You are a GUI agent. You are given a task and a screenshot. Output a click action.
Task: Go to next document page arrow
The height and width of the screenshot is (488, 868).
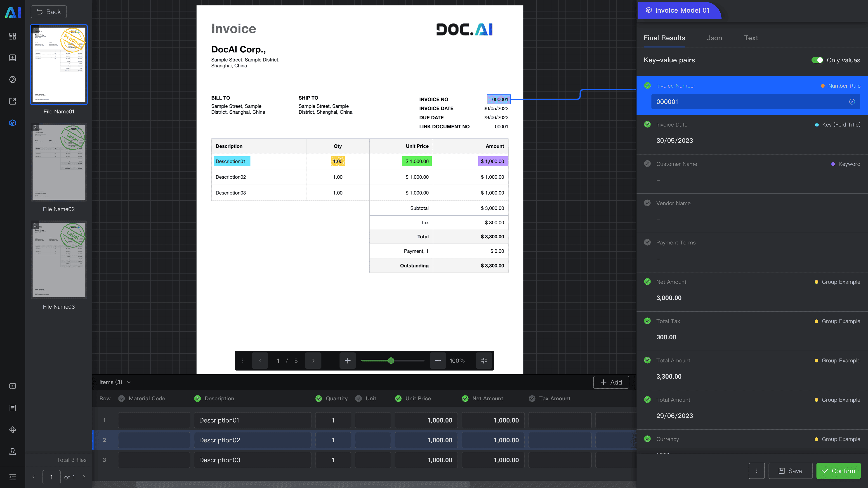click(x=313, y=361)
